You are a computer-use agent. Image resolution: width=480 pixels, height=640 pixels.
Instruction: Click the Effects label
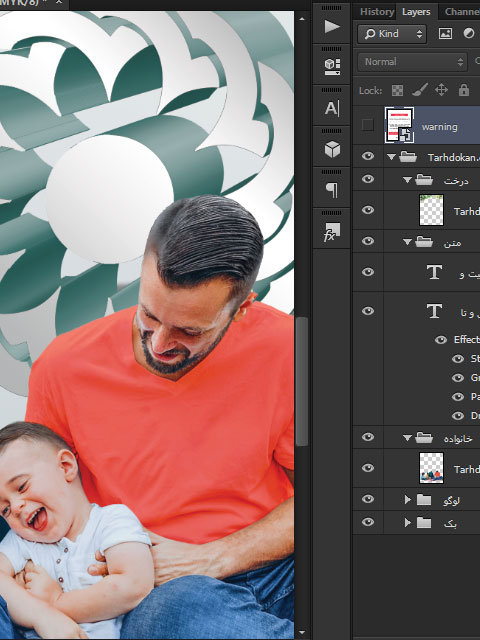point(467,340)
